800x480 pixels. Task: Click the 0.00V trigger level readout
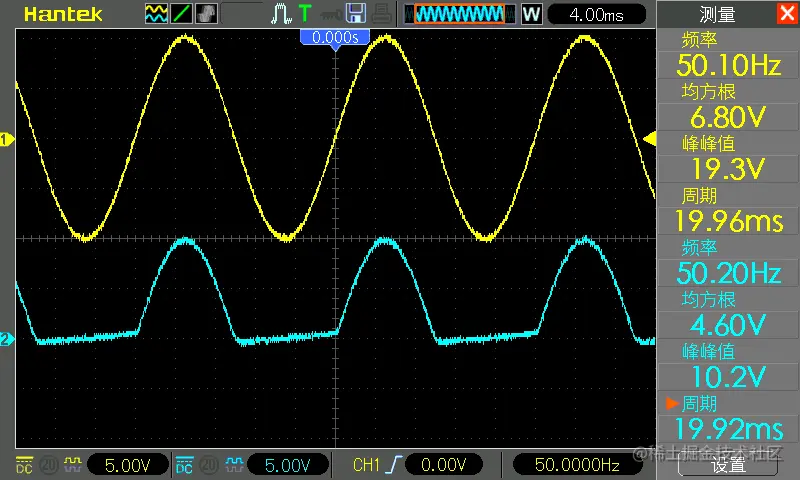pos(444,465)
